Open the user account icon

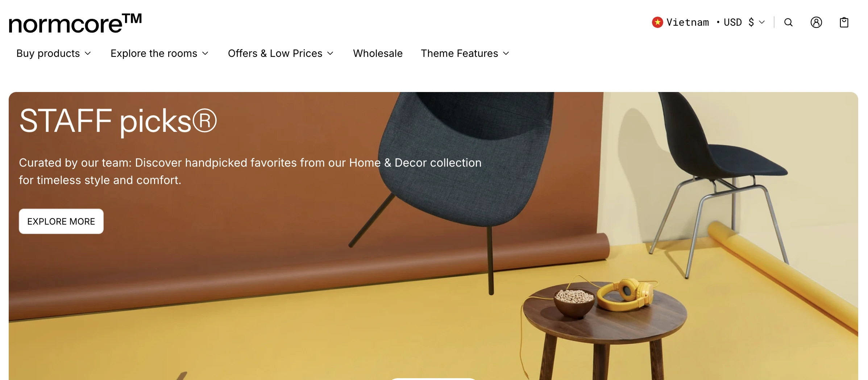pos(816,22)
